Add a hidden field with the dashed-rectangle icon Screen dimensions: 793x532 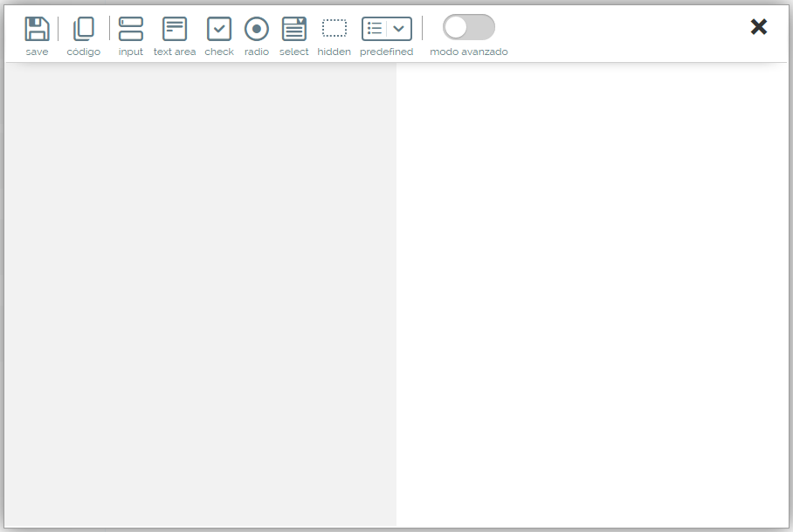coord(334,29)
